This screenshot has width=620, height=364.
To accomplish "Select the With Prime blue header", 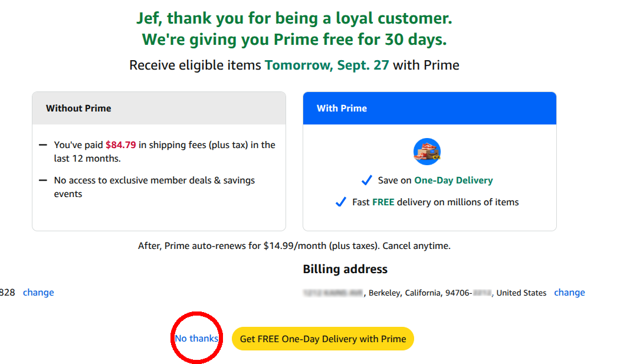I will tap(429, 109).
